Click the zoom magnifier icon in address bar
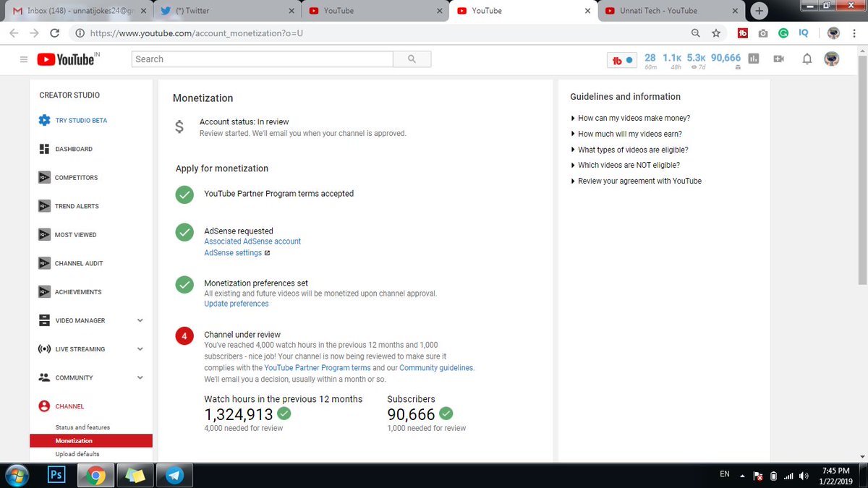 click(696, 33)
